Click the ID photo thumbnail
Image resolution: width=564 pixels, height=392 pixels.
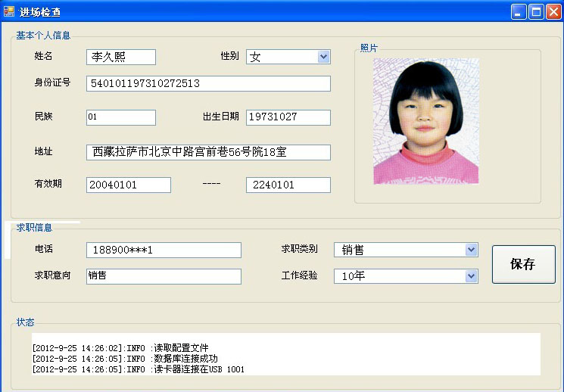[426, 121]
